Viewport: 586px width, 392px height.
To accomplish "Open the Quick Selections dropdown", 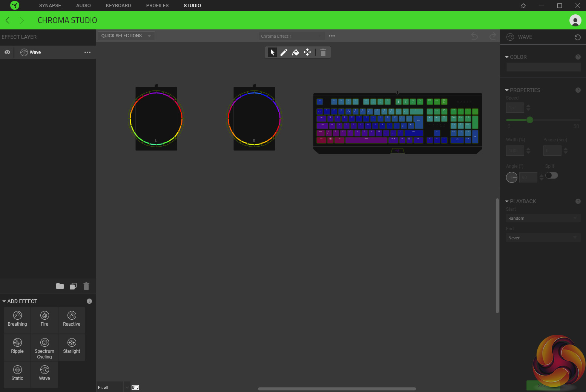I will pos(126,36).
